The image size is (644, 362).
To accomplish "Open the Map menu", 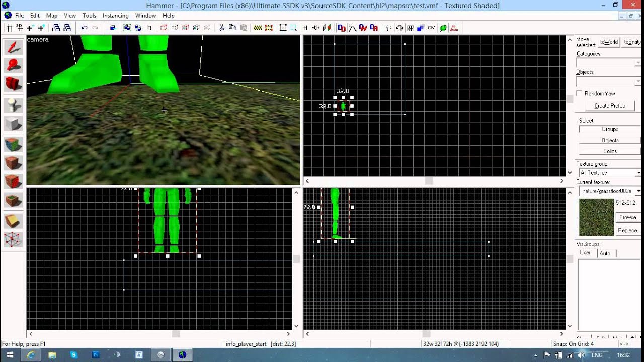I will click(x=52, y=16).
